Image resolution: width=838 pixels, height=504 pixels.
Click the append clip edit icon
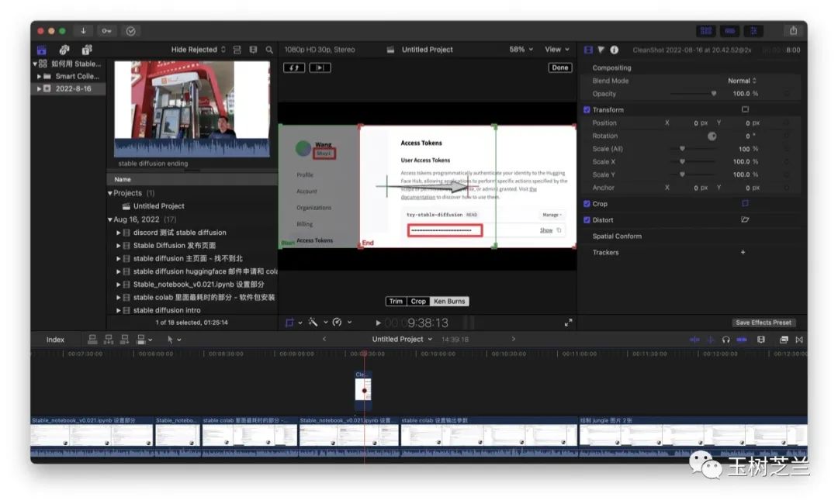[124, 340]
